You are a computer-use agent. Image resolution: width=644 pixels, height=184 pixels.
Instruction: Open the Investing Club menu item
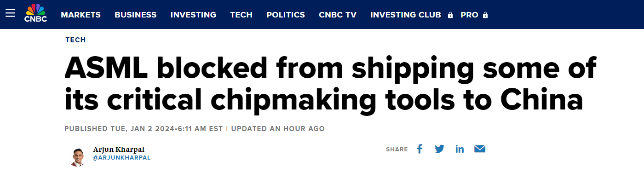[406, 15]
